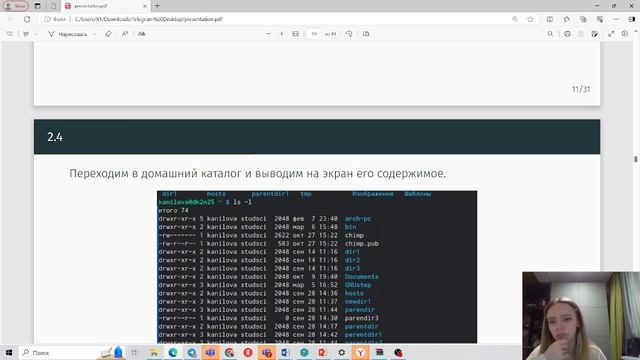Toggle the browser sidebar icon
This screenshot has height=360, width=640.
point(632,19)
